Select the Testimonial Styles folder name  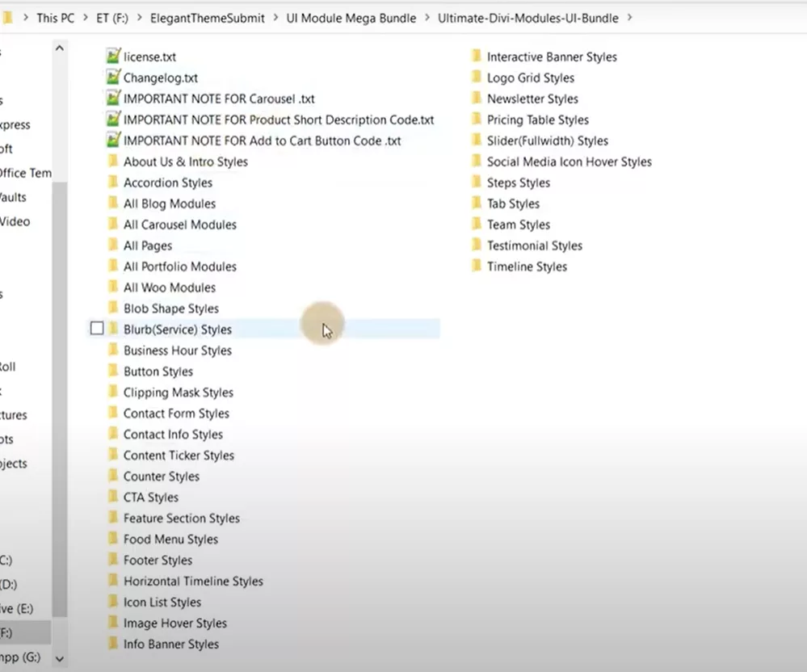(x=535, y=246)
